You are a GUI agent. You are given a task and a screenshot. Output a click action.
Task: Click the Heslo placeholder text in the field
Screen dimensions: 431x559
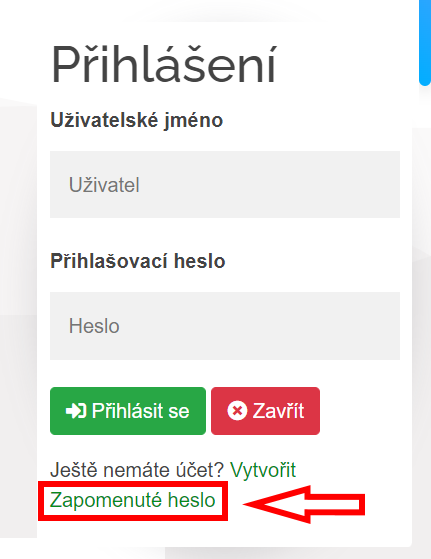tap(94, 326)
